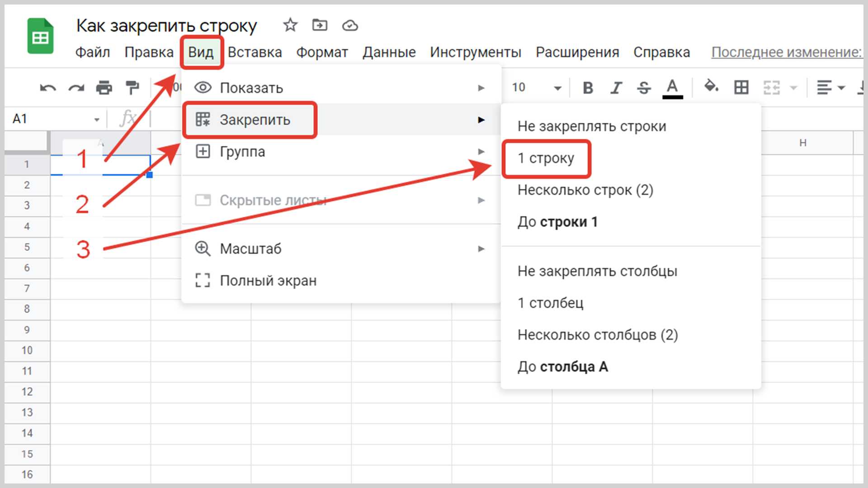Open the Справка menu
868x488 pixels.
click(x=661, y=52)
